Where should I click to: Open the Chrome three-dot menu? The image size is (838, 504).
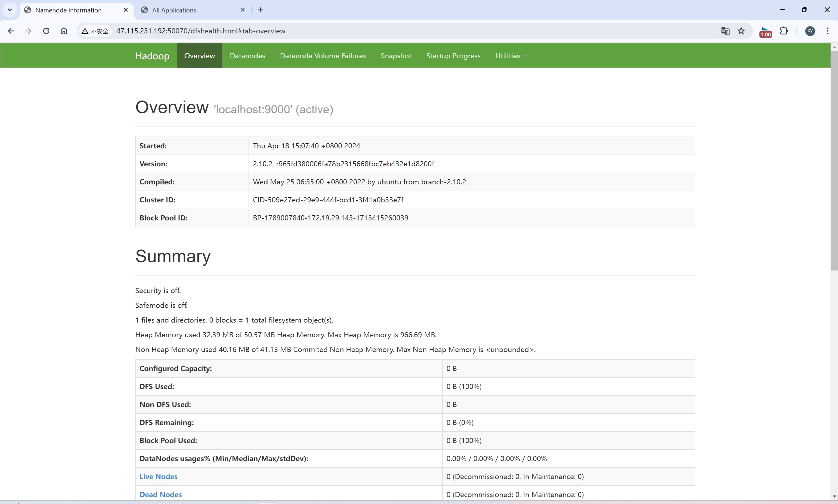click(x=828, y=31)
